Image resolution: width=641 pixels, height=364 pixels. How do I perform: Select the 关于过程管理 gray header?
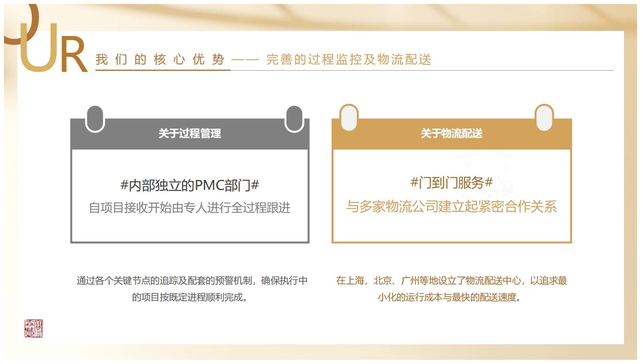tap(190, 134)
